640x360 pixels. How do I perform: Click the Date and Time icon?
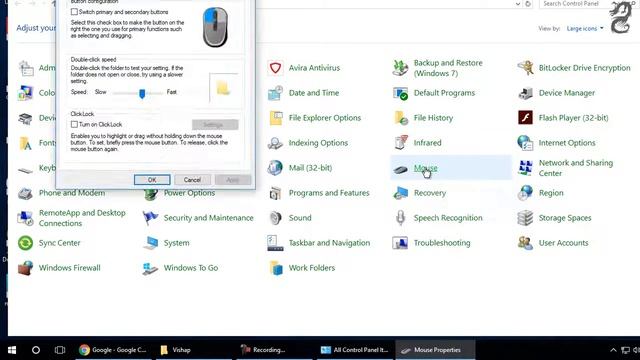[276, 93]
